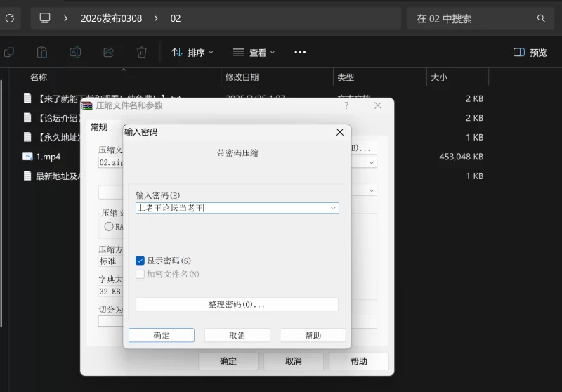Expand the 输入密码 combo box dropdown arrow

coord(333,208)
